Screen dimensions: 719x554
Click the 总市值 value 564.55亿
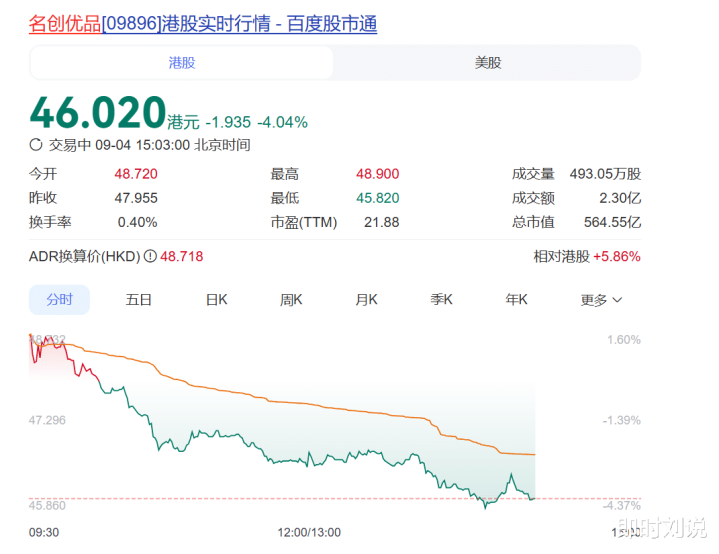click(x=612, y=222)
